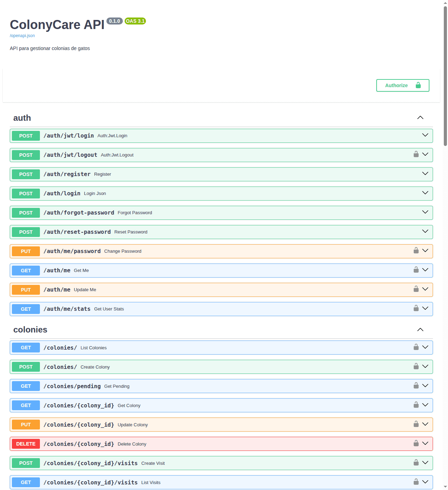Click the colonies section heading
The width and height of the screenshot is (448, 490).
click(30, 330)
